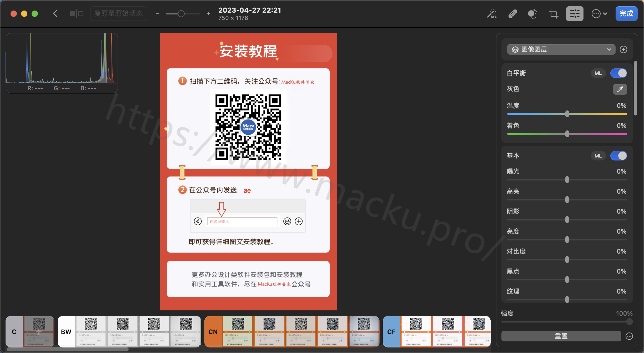
Task: Adjust the 高亮 slider handle
Action: [567, 200]
